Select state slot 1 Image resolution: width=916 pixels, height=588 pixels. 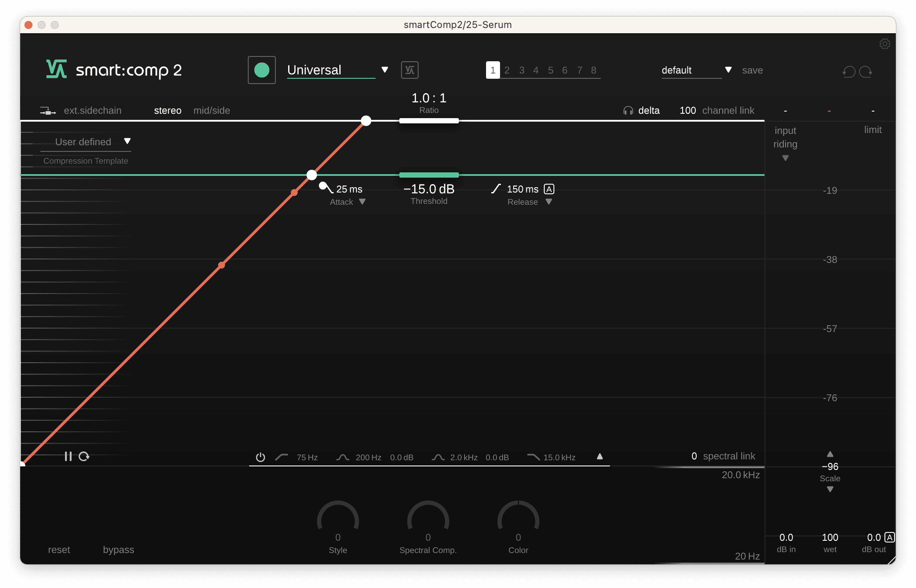pos(493,70)
